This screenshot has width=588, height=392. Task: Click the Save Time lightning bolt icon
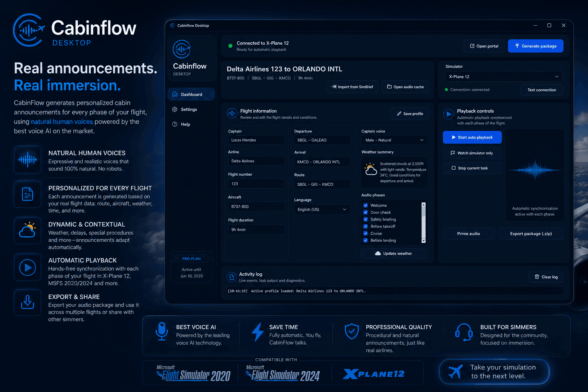click(258, 332)
